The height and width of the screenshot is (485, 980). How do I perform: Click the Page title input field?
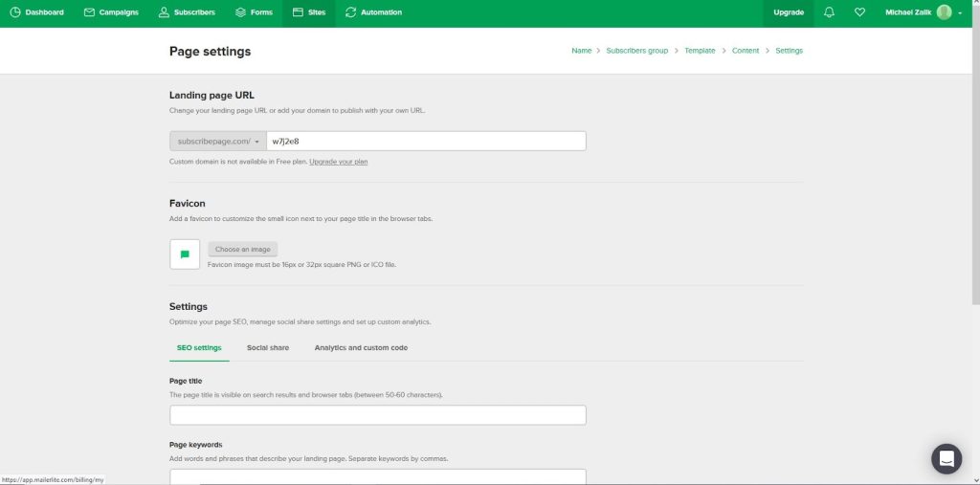378,415
